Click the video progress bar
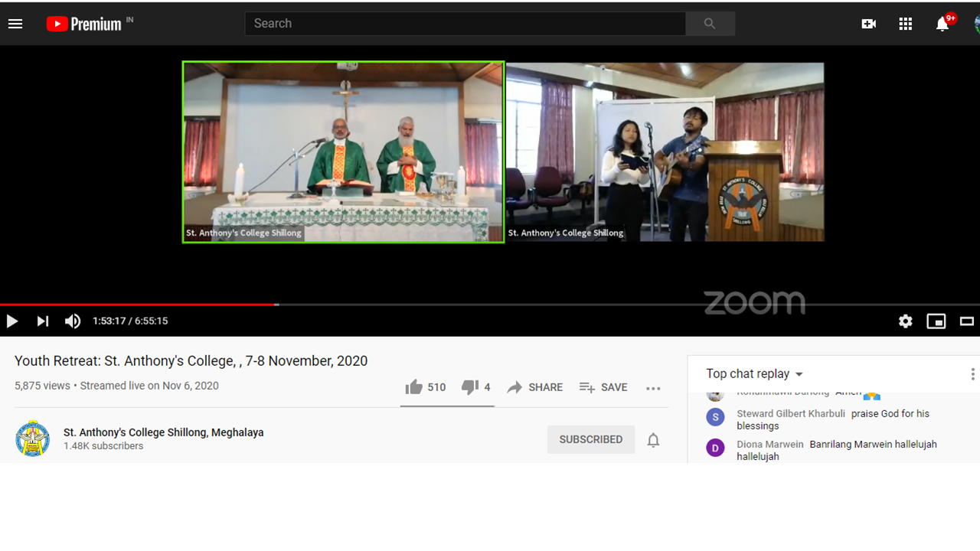 pyautogui.click(x=490, y=305)
